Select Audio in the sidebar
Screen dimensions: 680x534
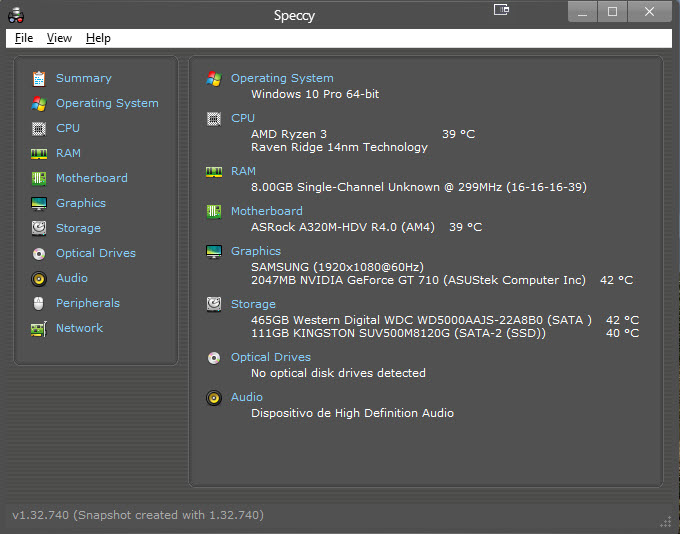pyautogui.click(x=72, y=278)
